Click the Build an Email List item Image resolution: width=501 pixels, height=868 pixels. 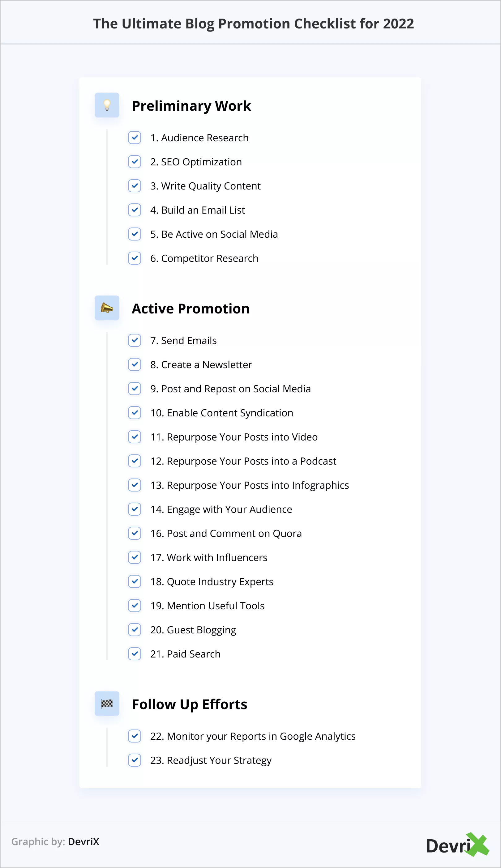pos(198,210)
